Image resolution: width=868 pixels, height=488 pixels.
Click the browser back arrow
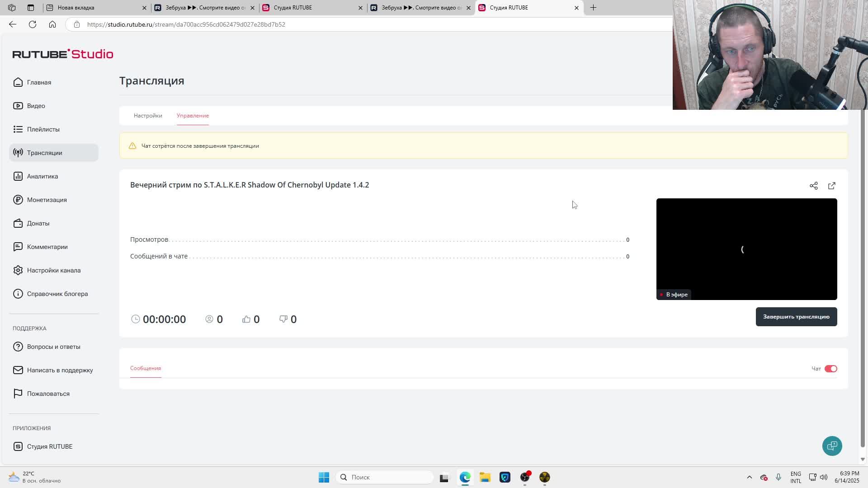[x=13, y=24]
